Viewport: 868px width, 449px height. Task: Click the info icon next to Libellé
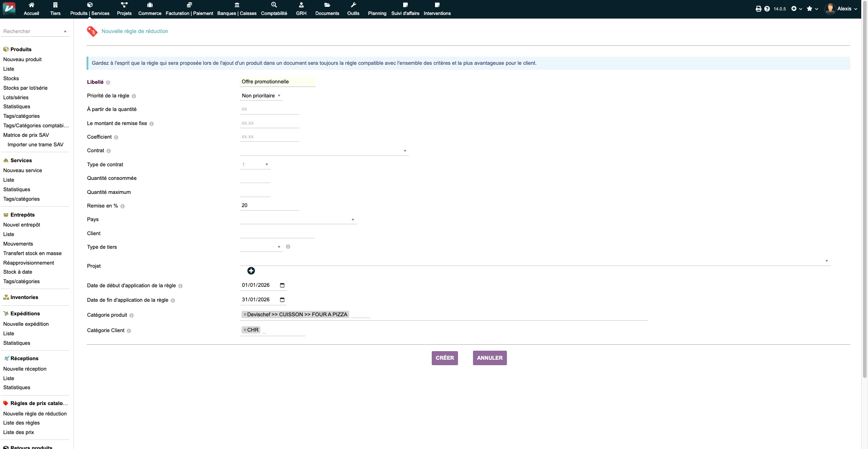pos(108,82)
